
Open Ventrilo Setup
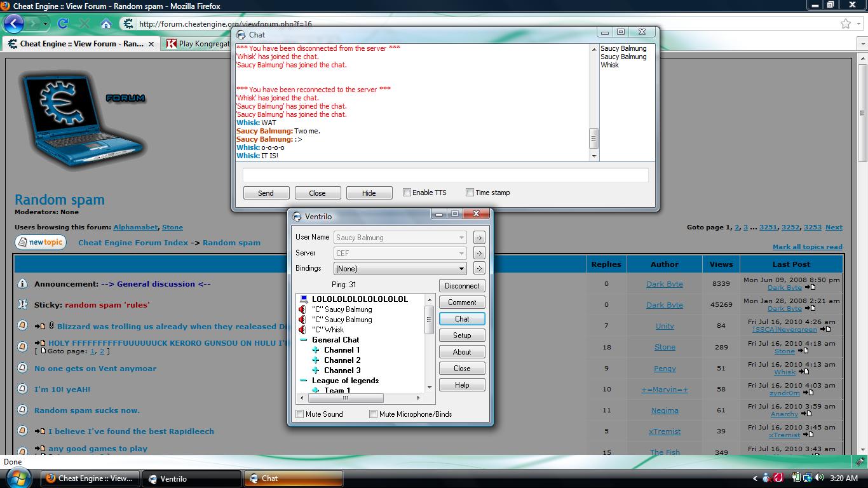click(462, 335)
